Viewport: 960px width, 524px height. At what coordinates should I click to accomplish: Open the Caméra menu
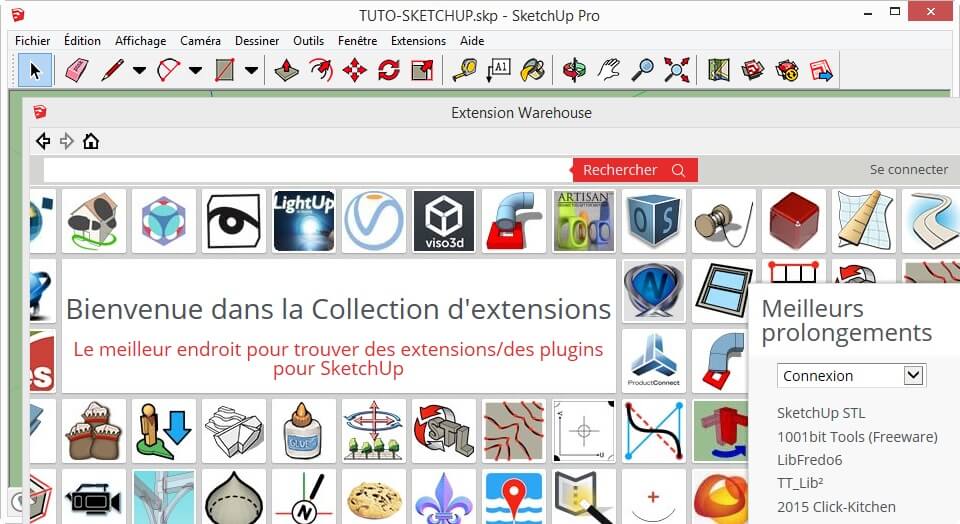tap(200, 40)
